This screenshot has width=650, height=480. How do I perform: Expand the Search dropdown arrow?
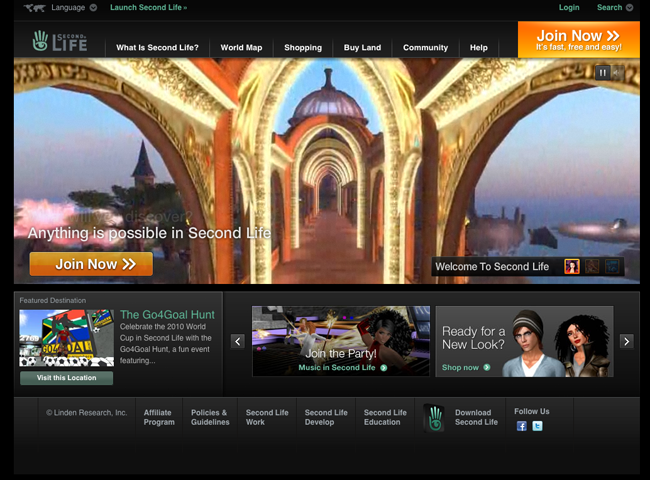[x=629, y=7]
